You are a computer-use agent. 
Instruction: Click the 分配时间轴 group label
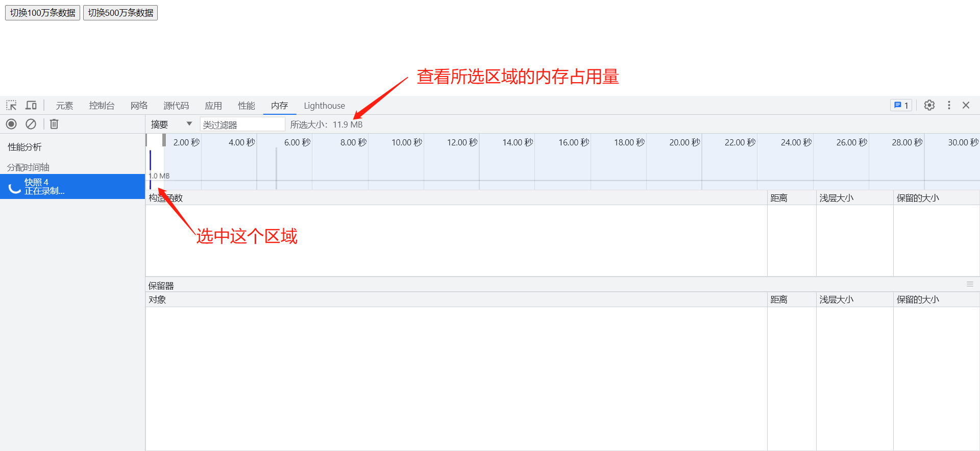28,167
